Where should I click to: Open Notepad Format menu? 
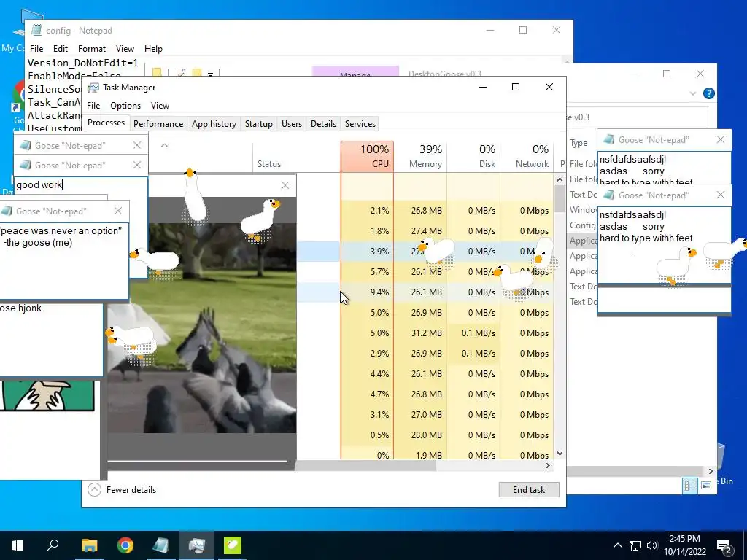point(91,49)
